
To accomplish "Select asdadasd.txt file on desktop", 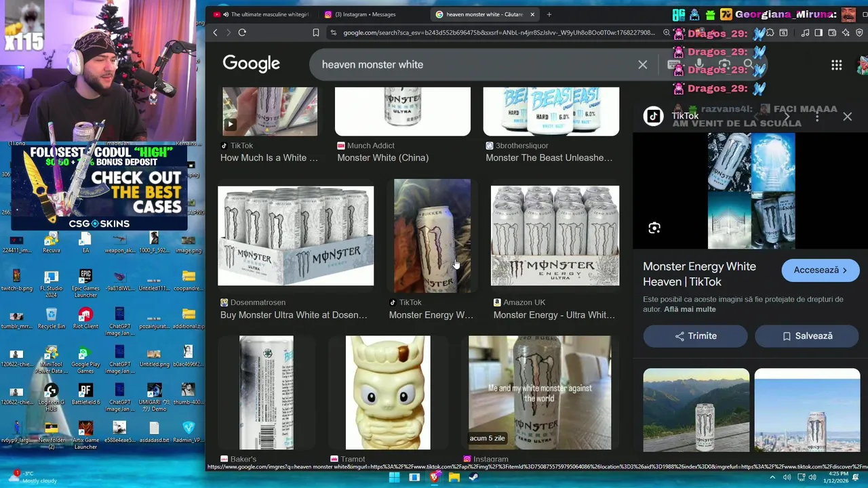I will (x=154, y=433).
